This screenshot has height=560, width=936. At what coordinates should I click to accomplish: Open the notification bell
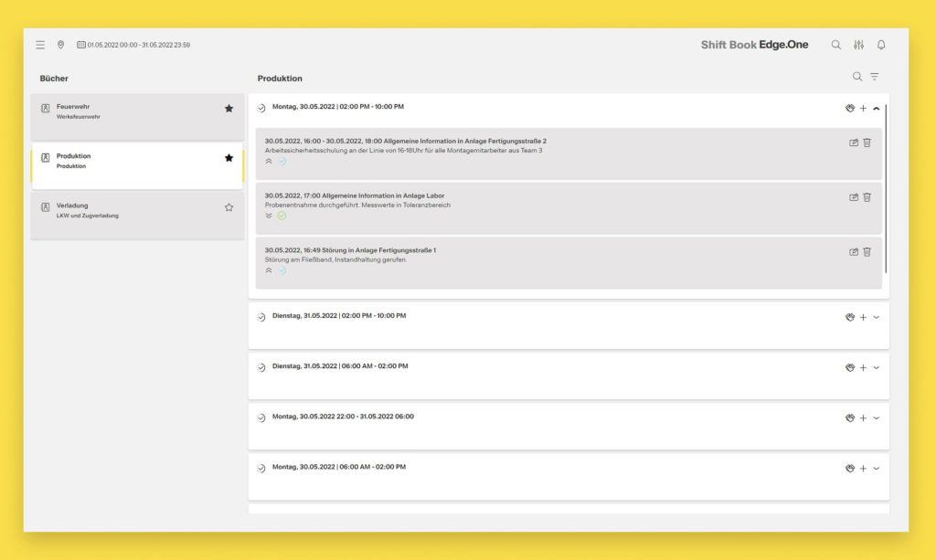[881, 45]
